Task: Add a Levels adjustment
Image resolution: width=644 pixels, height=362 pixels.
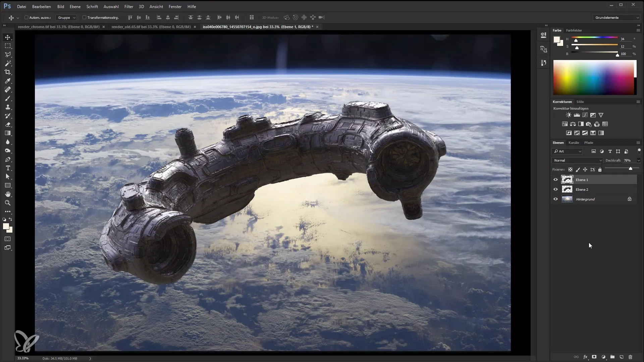Action: [577, 115]
